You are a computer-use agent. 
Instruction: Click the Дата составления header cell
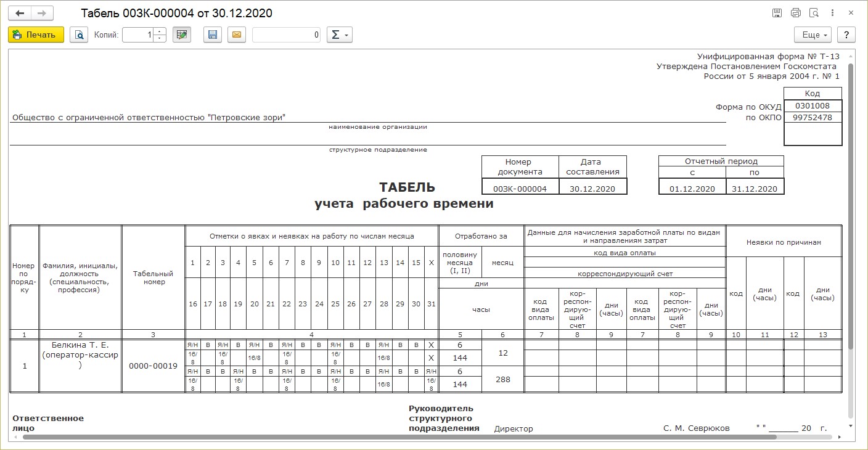point(592,167)
